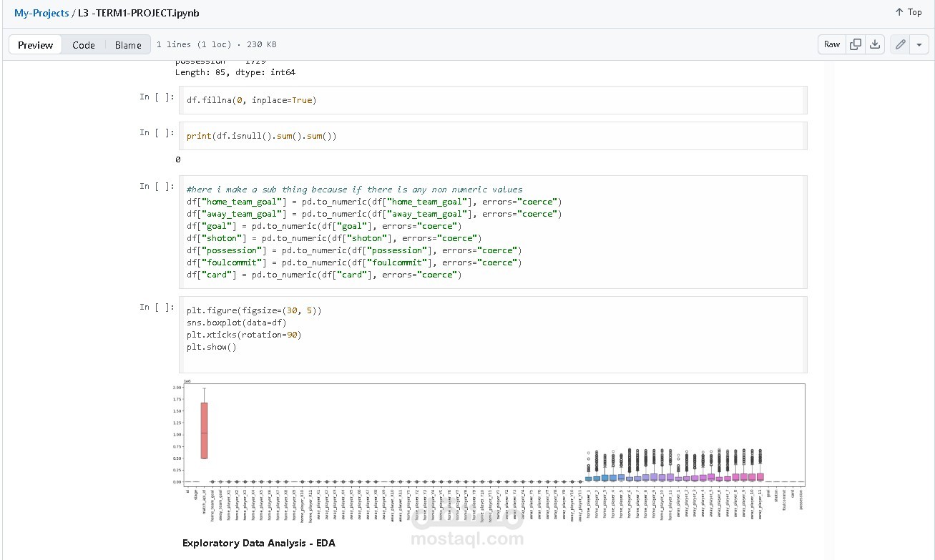Select the Exploratory Data Analysis - EDA heading

[259, 543]
